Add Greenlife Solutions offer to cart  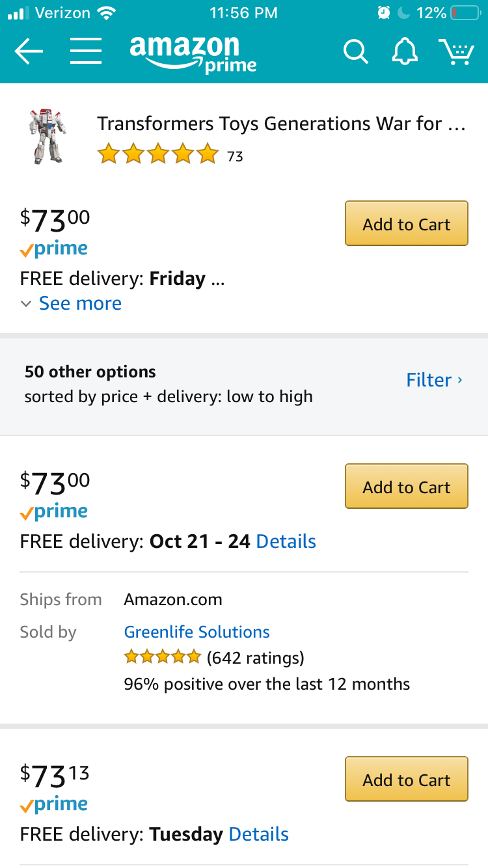pos(406,487)
